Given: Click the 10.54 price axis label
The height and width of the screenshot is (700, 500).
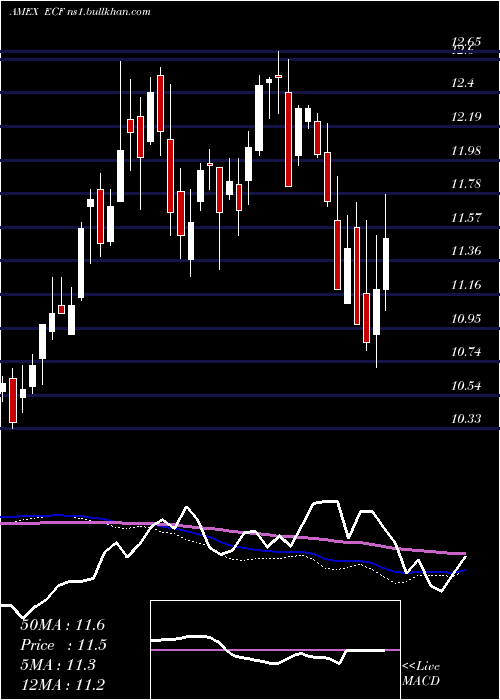Looking at the screenshot, I should pos(467,385).
